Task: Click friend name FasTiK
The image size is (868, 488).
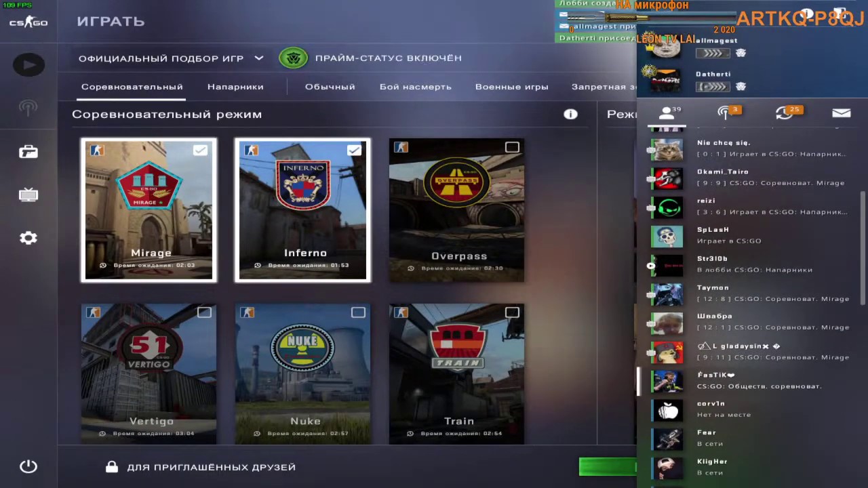Action: 716,375
